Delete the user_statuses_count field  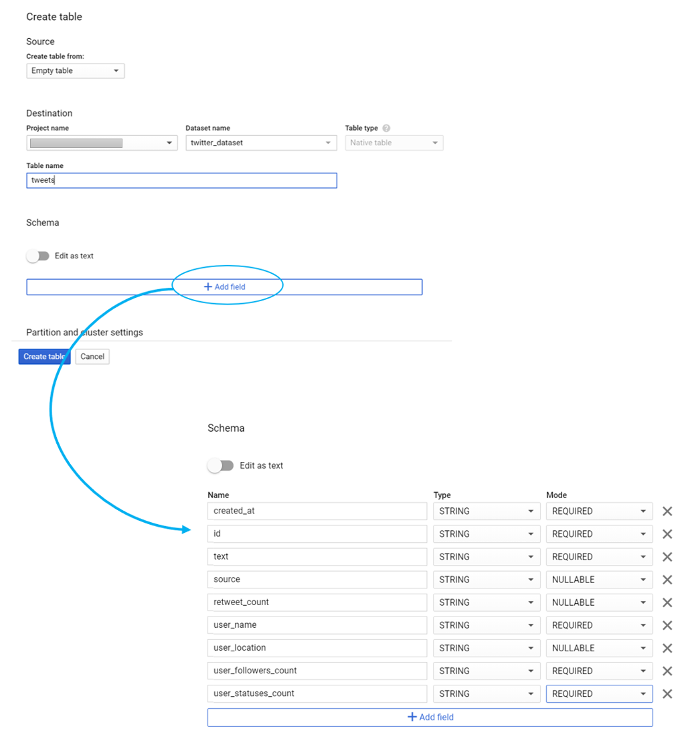[x=667, y=693]
